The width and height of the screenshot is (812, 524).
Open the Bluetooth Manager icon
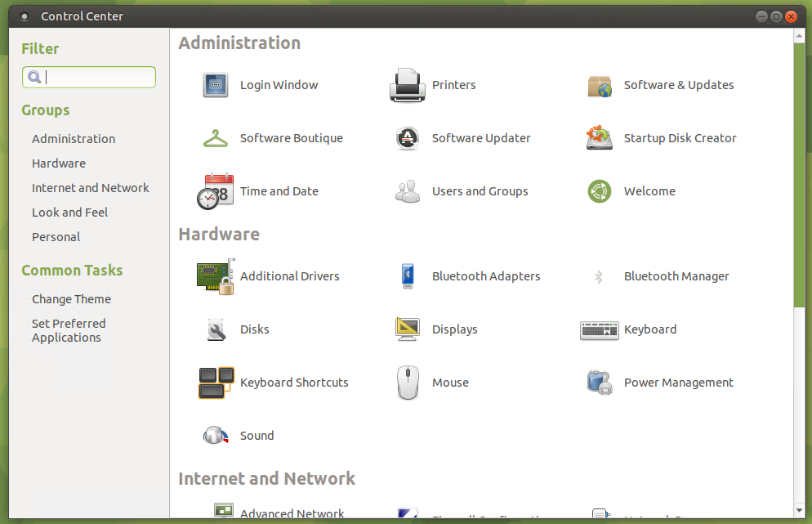coord(599,277)
